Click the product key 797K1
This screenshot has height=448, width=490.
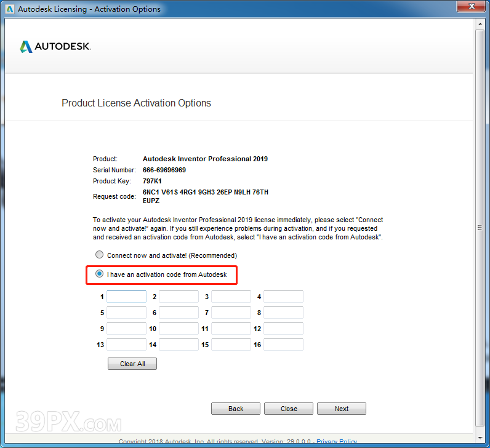(152, 181)
